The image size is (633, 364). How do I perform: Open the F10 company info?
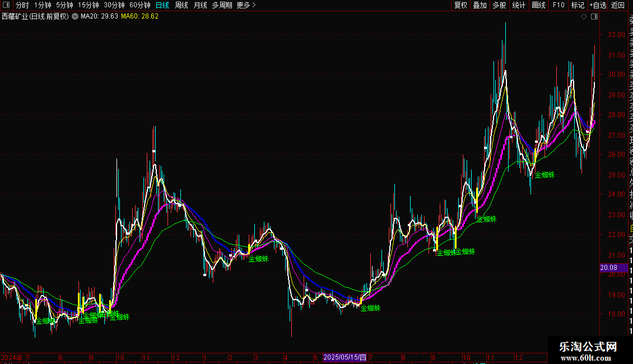pos(558,5)
